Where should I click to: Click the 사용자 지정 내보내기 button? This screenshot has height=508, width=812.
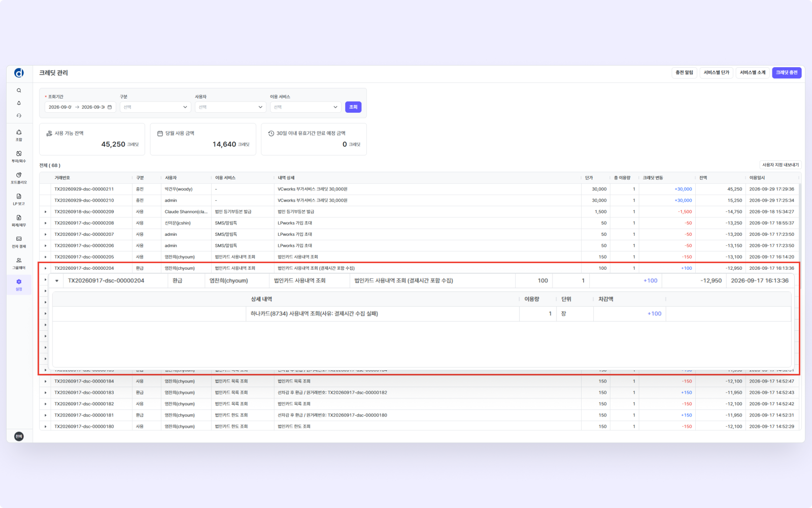(781, 165)
